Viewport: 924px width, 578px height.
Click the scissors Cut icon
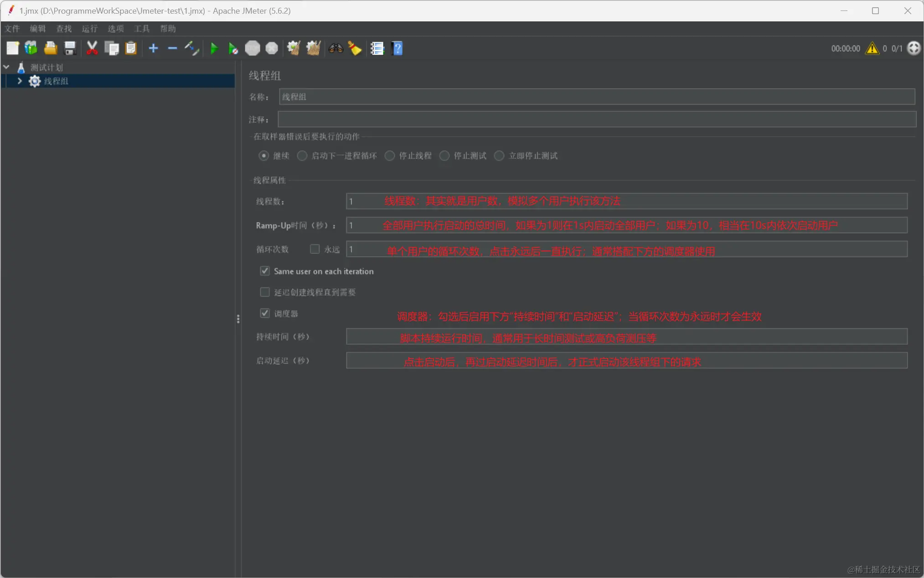click(92, 48)
